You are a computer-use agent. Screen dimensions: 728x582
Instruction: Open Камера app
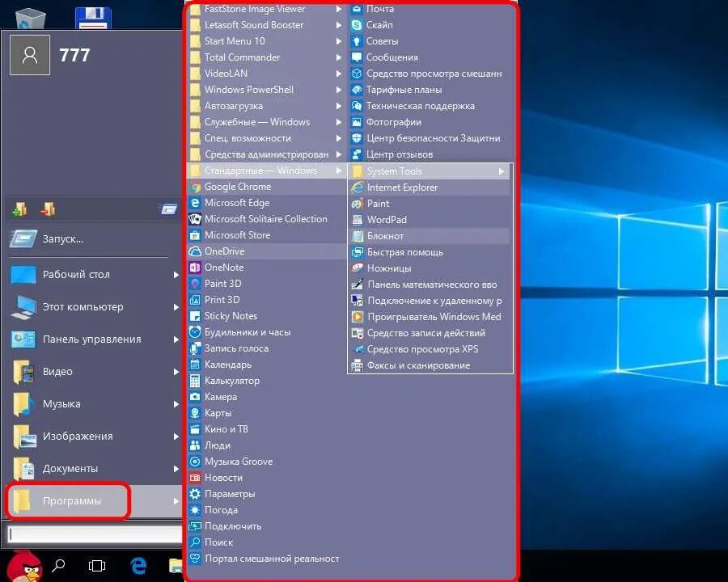(266, 397)
